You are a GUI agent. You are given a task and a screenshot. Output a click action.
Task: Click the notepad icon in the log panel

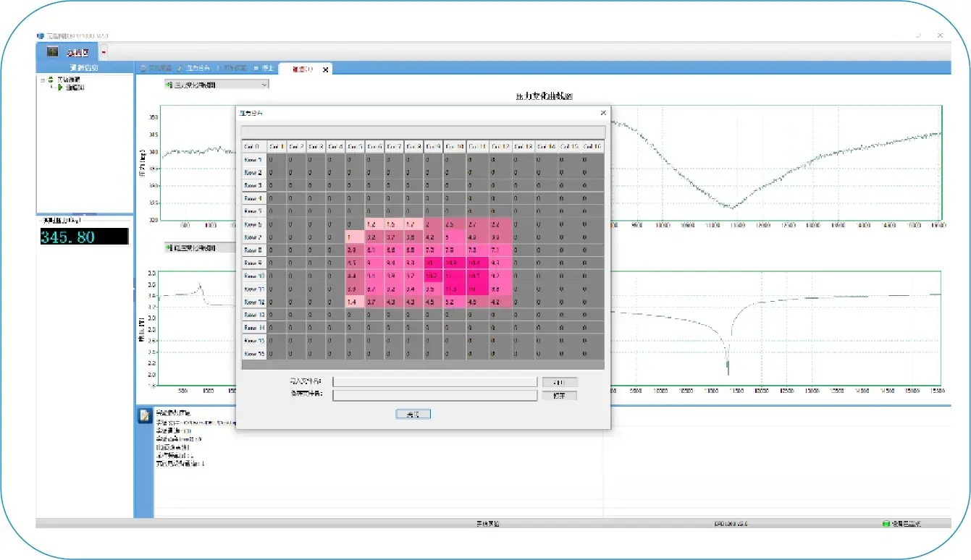pyautogui.click(x=144, y=416)
